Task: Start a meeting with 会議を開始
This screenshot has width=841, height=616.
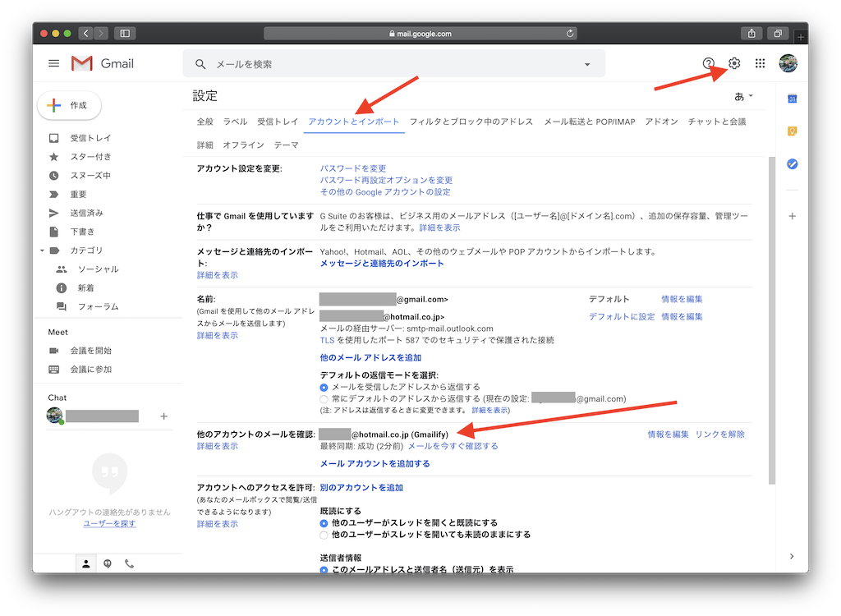Action: 90,351
